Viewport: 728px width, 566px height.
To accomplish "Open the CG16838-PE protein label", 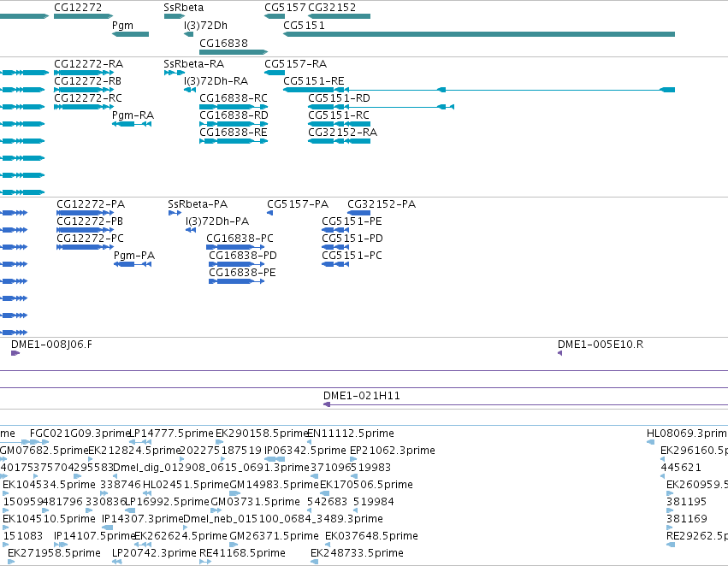I will click(242, 274).
